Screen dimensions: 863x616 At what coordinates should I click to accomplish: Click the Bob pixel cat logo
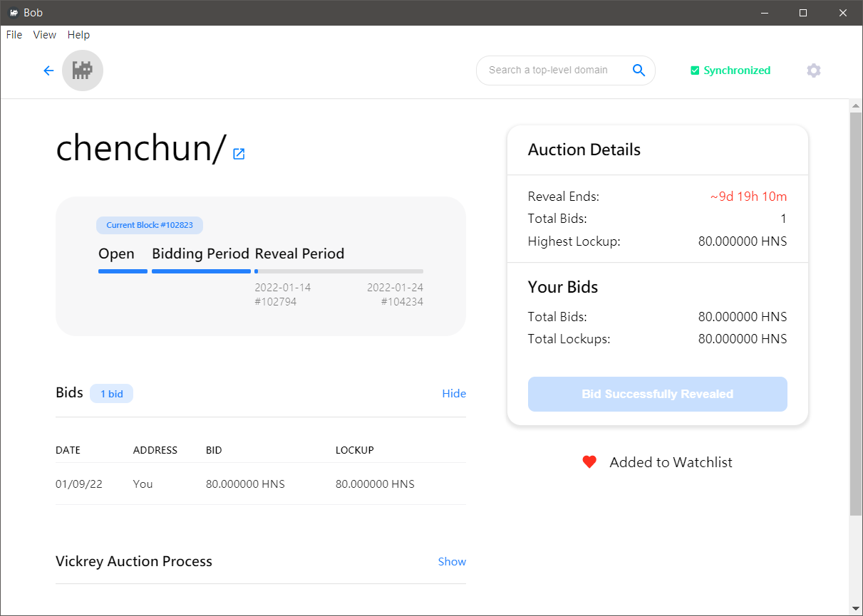point(83,71)
